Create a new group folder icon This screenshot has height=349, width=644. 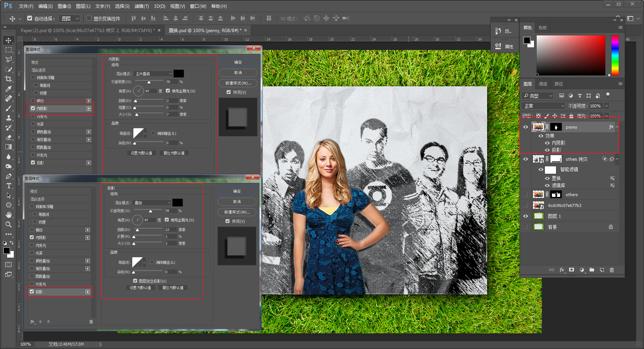tap(592, 270)
